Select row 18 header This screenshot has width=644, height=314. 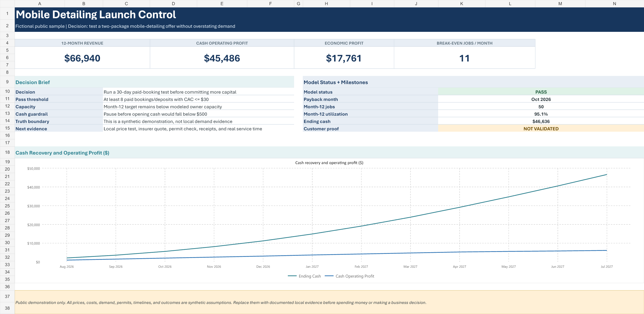tap(7, 152)
